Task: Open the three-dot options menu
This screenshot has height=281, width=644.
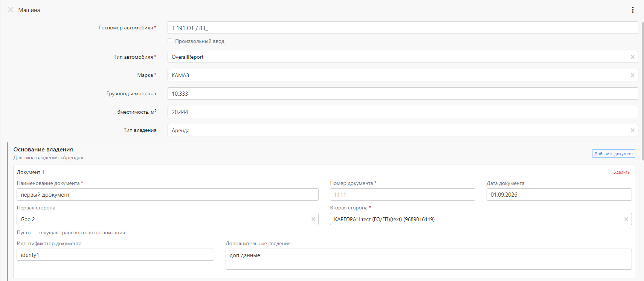Action: click(633, 10)
